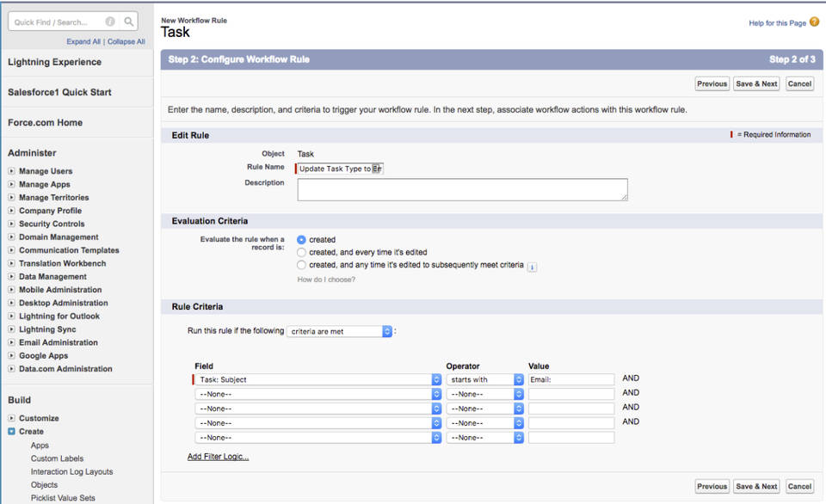826x504 pixels.
Task: Click the Description text area
Action: 462,189
